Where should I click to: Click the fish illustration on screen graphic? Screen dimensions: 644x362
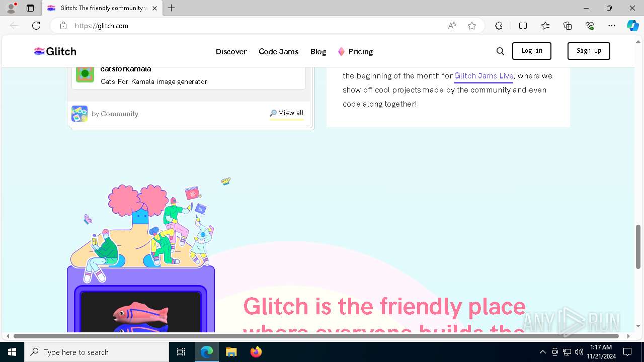(140, 317)
